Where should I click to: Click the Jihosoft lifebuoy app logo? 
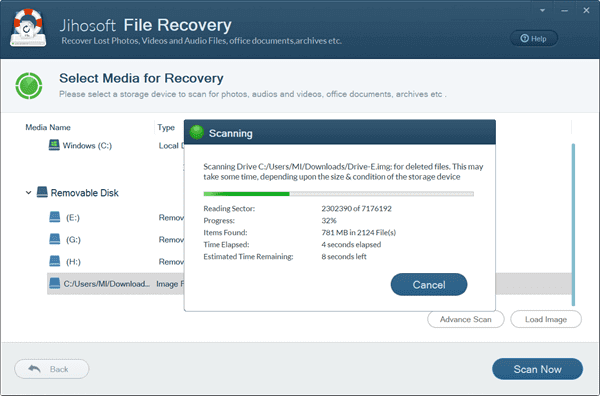pyautogui.click(x=28, y=28)
